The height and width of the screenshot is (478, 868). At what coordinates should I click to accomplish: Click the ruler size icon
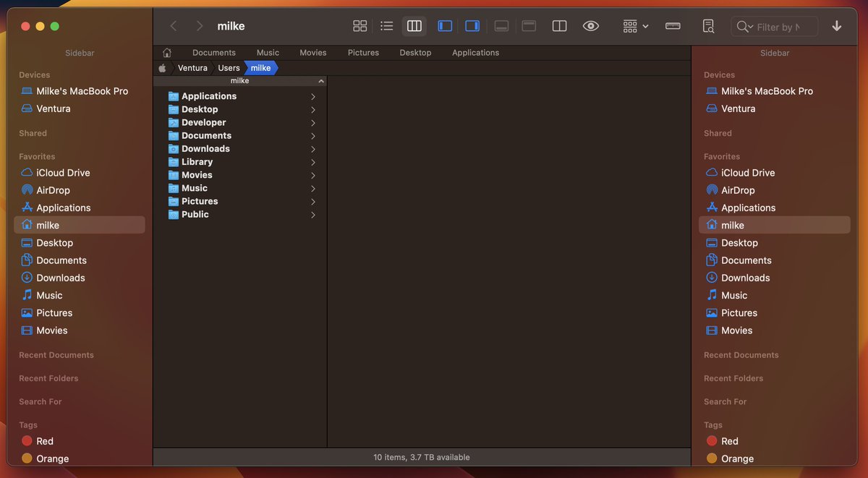tap(673, 26)
